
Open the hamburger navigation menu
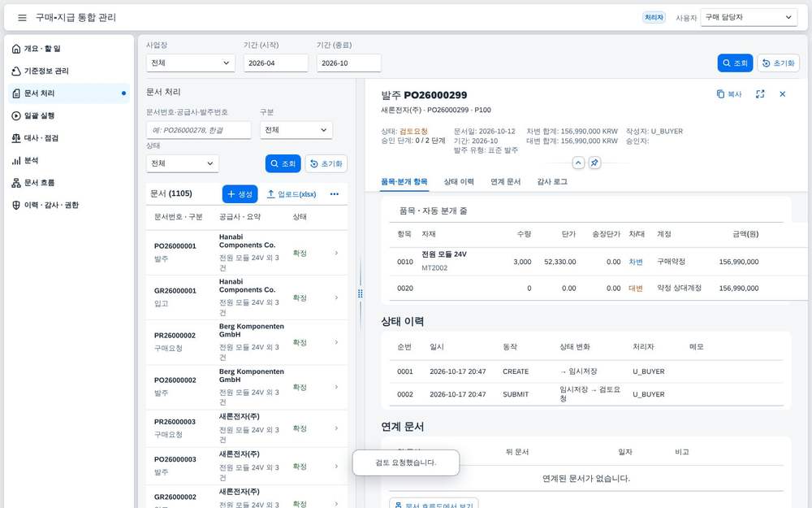click(22, 18)
